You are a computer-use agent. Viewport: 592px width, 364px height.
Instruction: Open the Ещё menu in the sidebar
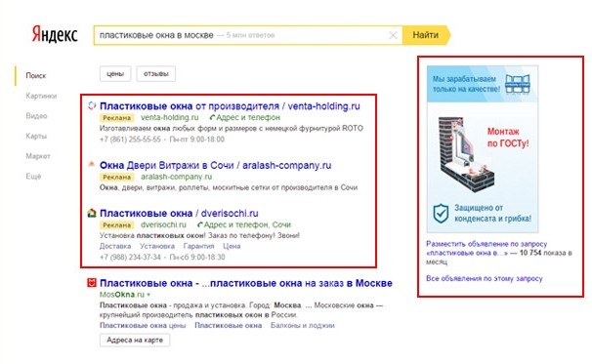[x=33, y=177]
